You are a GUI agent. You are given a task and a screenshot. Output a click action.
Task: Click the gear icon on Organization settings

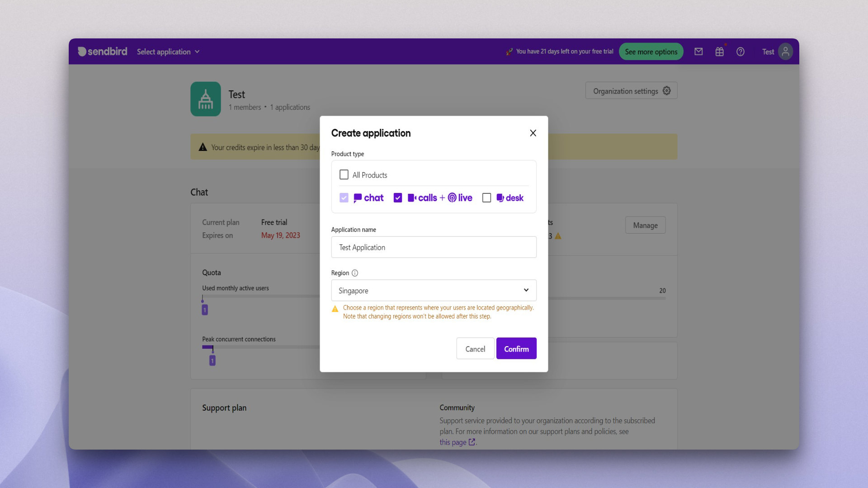pyautogui.click(x=667, y=90)
